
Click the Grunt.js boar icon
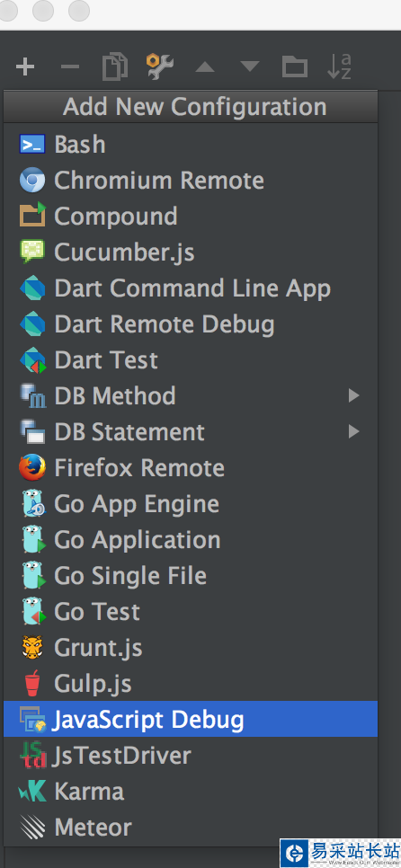(x=32, y=648)
